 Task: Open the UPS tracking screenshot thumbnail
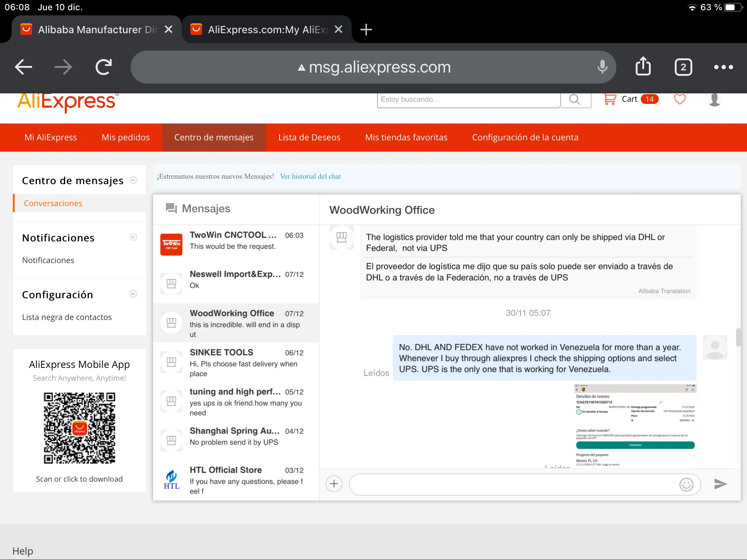[x=635, y=425]
